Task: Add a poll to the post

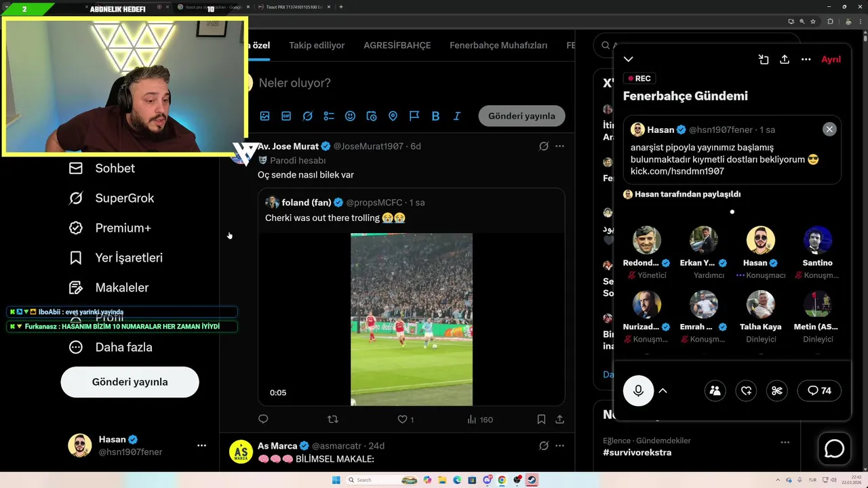Action: pos(329,116)
